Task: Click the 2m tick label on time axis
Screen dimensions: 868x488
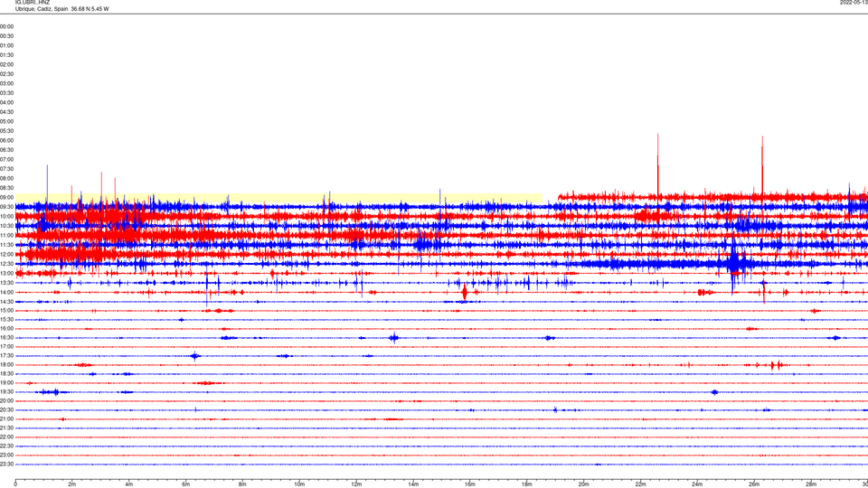Action: [x=72, y=484]
